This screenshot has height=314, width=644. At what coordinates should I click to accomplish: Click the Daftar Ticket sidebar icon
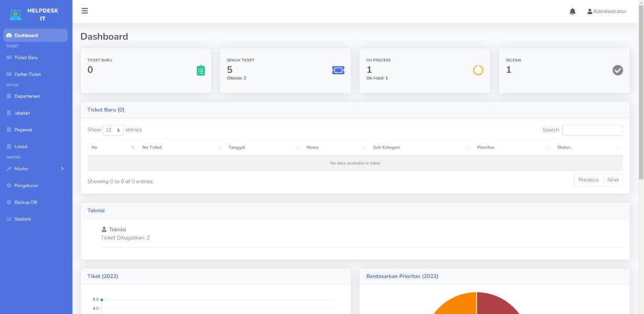[9, 74]
